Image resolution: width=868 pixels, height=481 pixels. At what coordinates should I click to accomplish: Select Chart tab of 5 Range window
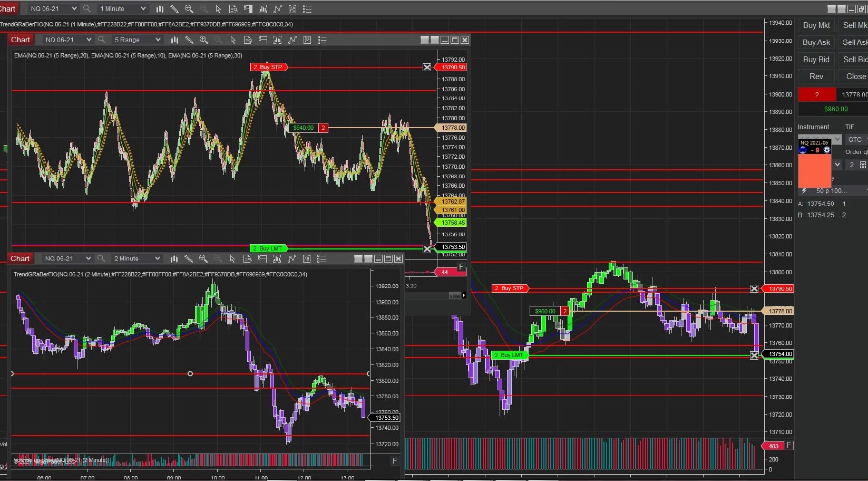[21, 40]
